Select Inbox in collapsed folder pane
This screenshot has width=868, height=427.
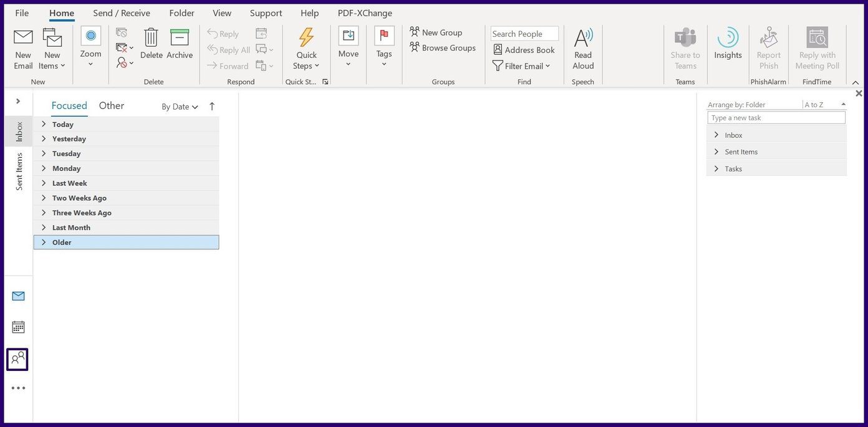pyautogui.click(x=19, y=132)
